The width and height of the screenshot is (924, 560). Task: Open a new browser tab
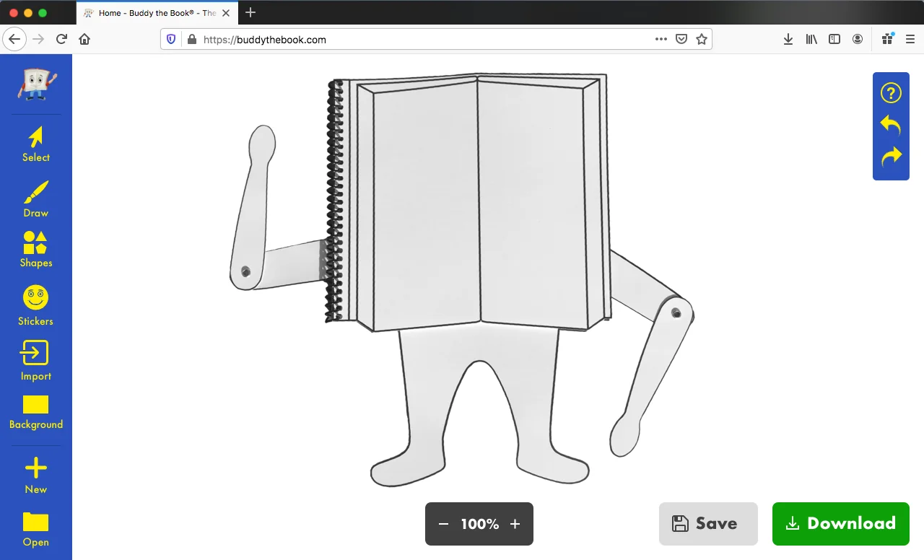coord(251,12)
